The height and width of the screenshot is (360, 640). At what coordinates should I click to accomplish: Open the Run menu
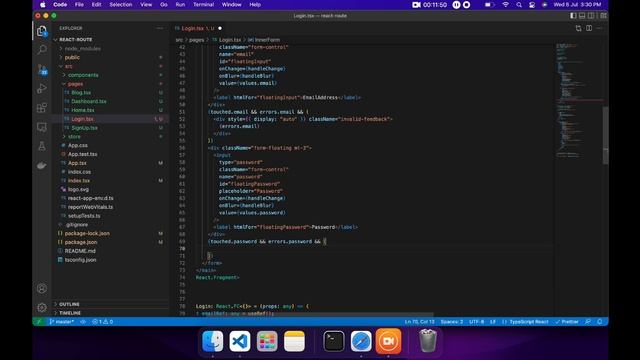point(180,4)
